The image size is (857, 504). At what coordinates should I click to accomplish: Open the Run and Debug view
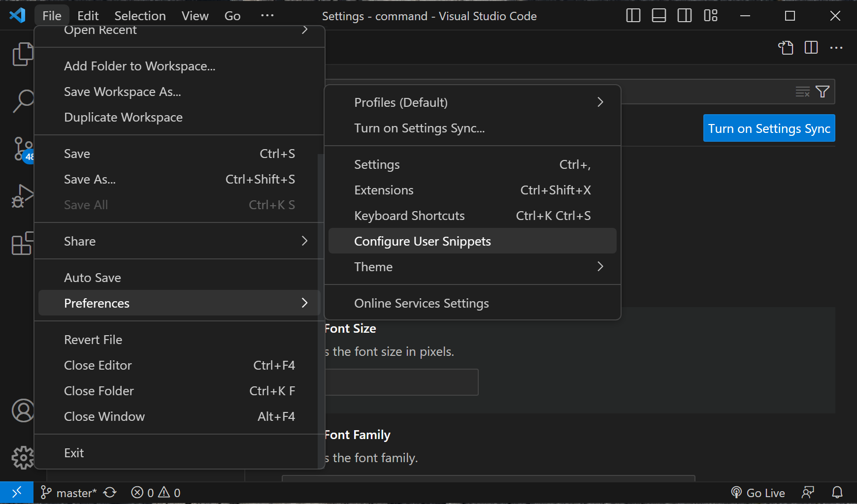coord(23,196)
